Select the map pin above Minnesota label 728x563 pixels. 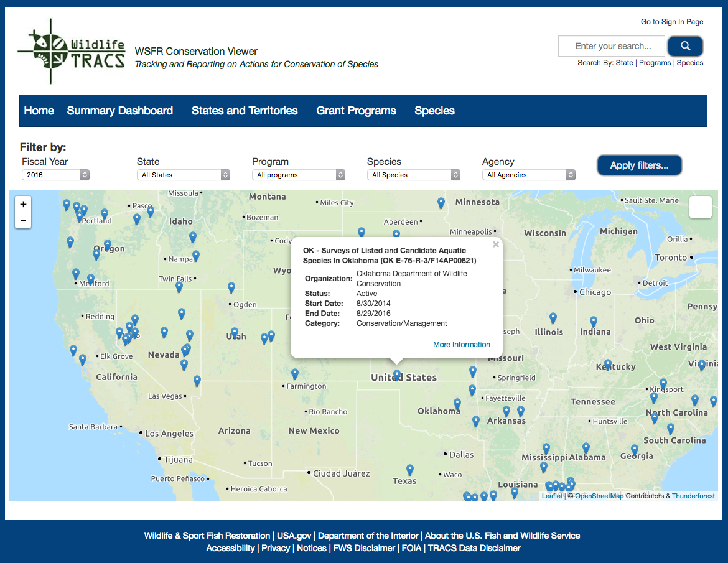pos(441,202)
